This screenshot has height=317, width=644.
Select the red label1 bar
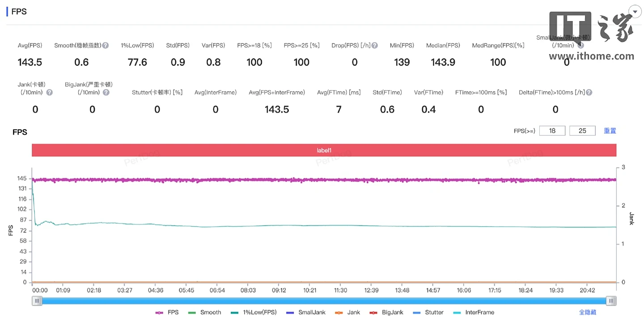click(324, 150)
